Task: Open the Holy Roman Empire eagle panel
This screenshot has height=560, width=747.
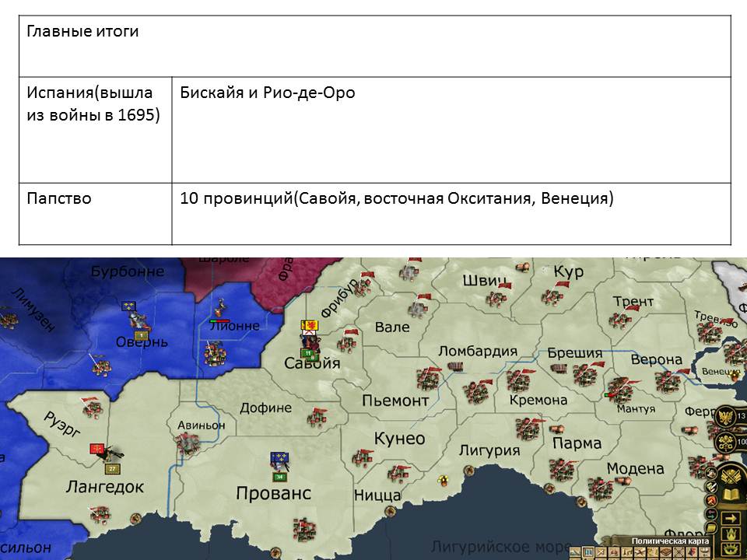Action: (726, 415)
